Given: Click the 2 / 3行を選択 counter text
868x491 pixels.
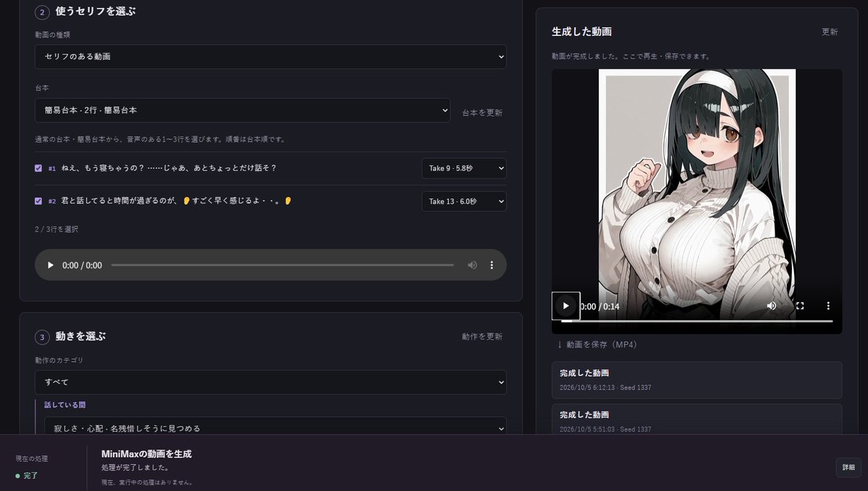Looking at the screenshot, I should (x=56, y=229).
